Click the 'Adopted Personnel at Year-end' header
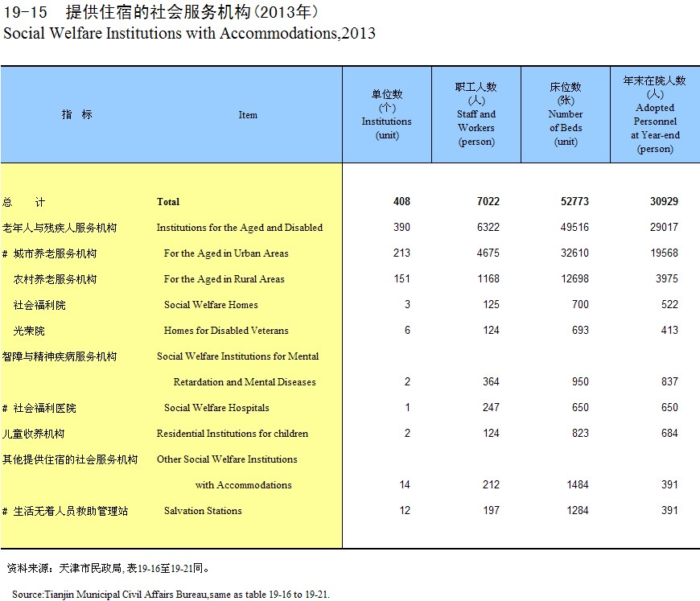The height and width of the screenshot is (601, 700). click(x=655, y=115)
